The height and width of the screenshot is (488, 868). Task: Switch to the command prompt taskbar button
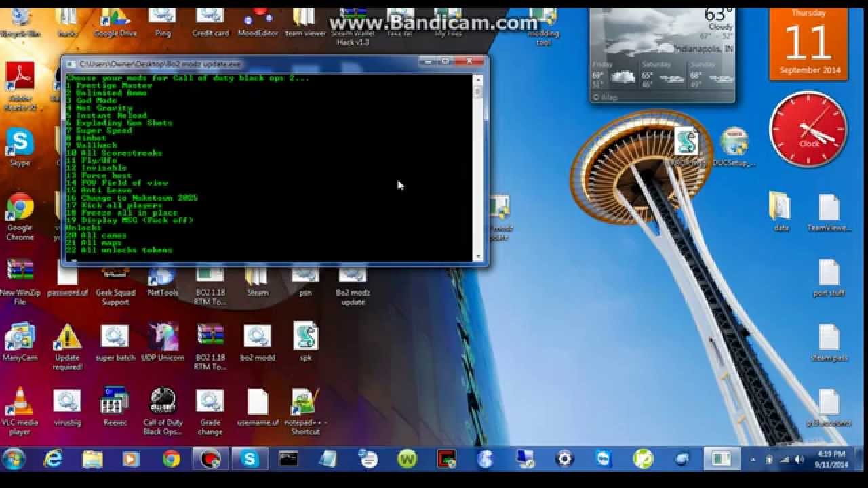[x=289, y=459]
